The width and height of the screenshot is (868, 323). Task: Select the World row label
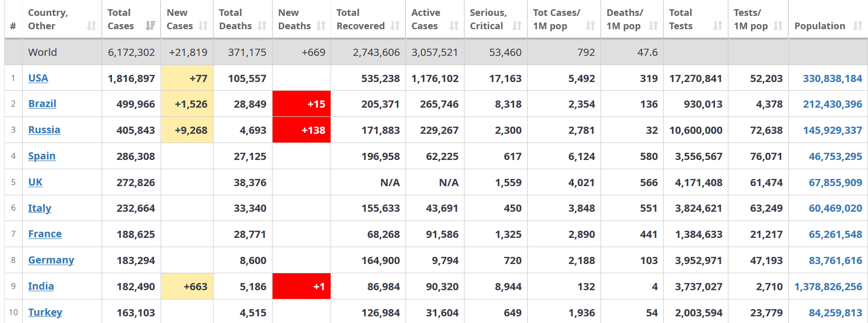pos(43,52)
